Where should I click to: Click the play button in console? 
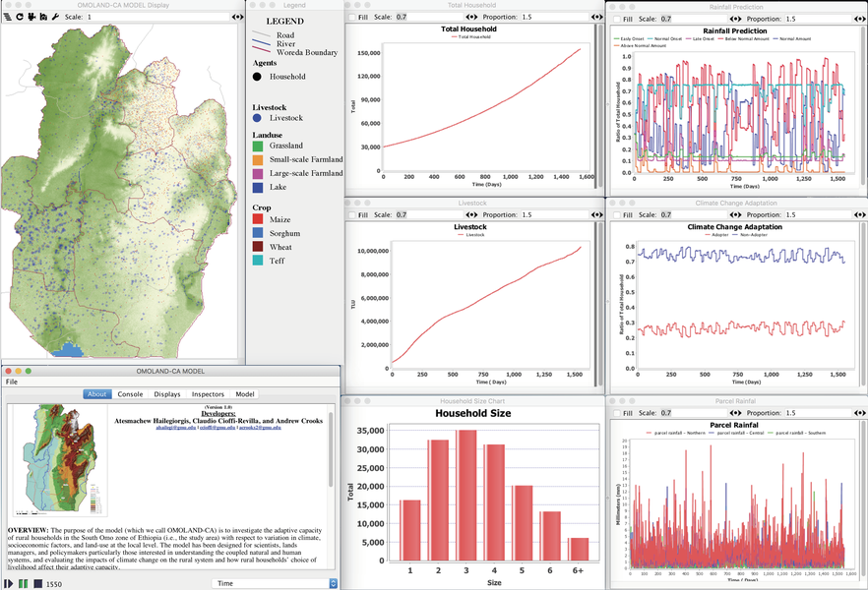point(8,583)
